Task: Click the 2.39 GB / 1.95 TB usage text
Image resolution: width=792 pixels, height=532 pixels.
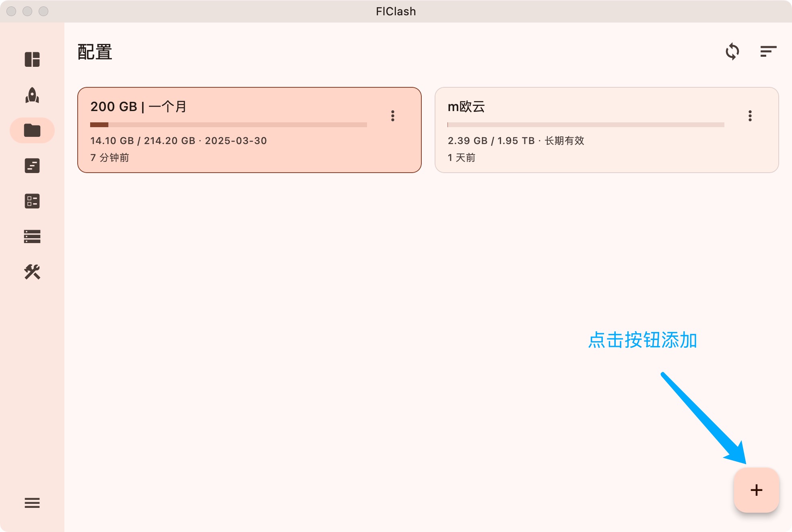Action: click(491, 141)
